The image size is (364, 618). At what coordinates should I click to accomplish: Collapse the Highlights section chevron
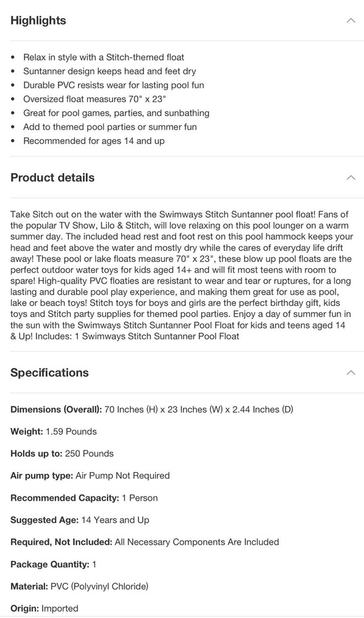tap(351, 20)
